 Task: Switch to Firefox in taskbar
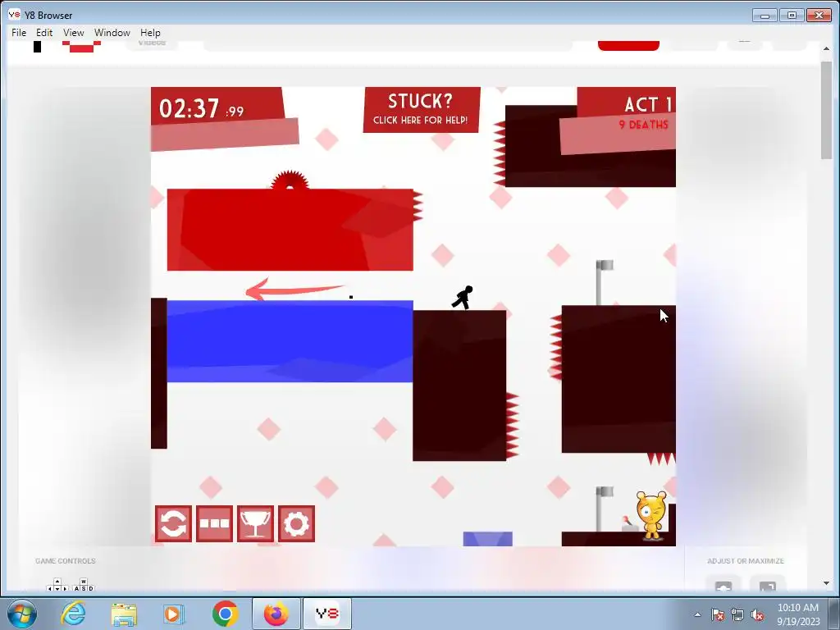click(276, 614)
